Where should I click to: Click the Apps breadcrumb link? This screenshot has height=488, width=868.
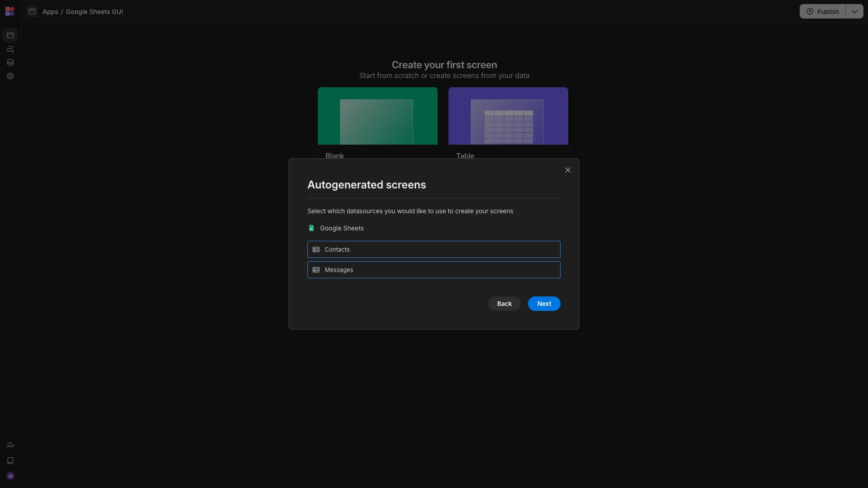50,12
